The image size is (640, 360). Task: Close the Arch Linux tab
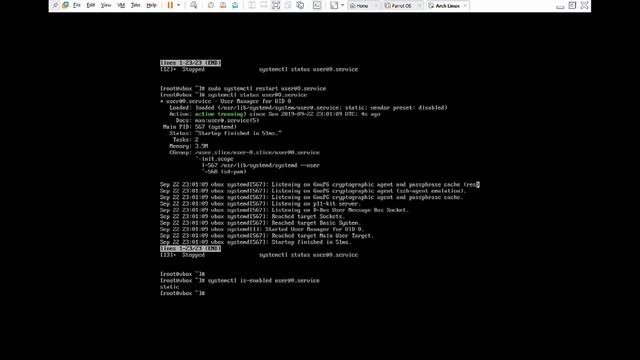tap(465, 6)
